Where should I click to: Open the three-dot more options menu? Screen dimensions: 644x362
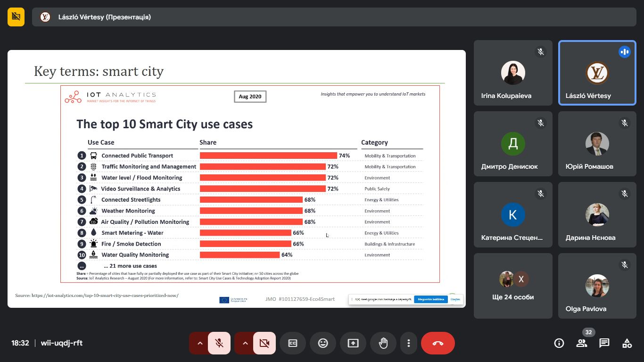(409, 343)
